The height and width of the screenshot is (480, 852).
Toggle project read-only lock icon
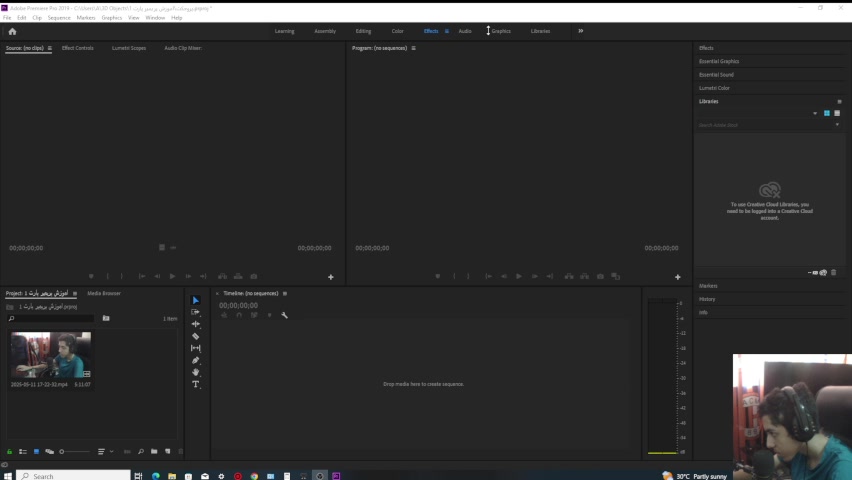coord(9,451)
